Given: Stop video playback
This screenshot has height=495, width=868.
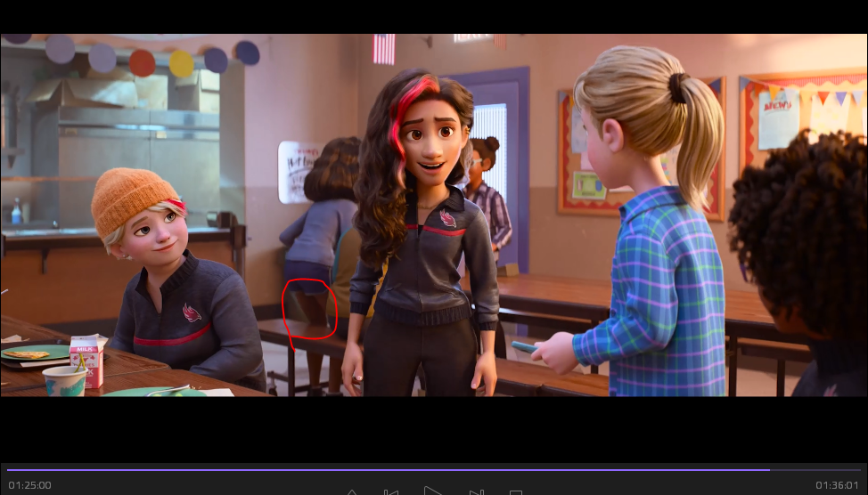Looking at the screenshot, I should point(516,492).
